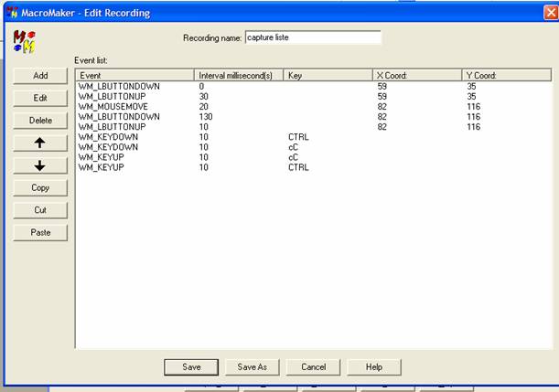559x392 pixels.
Task: Click the Interval millisecond(s) column header
Action: [240, 75]
